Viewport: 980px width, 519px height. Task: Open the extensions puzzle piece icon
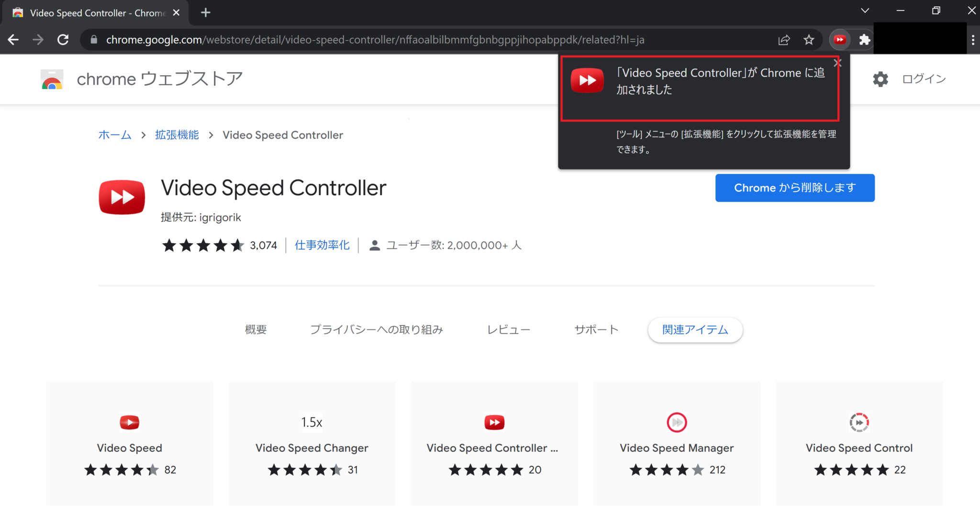[865, 40]
